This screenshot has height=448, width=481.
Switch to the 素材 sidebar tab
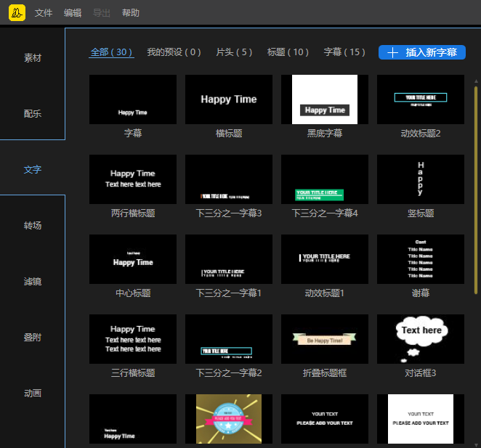coord(33,57)
